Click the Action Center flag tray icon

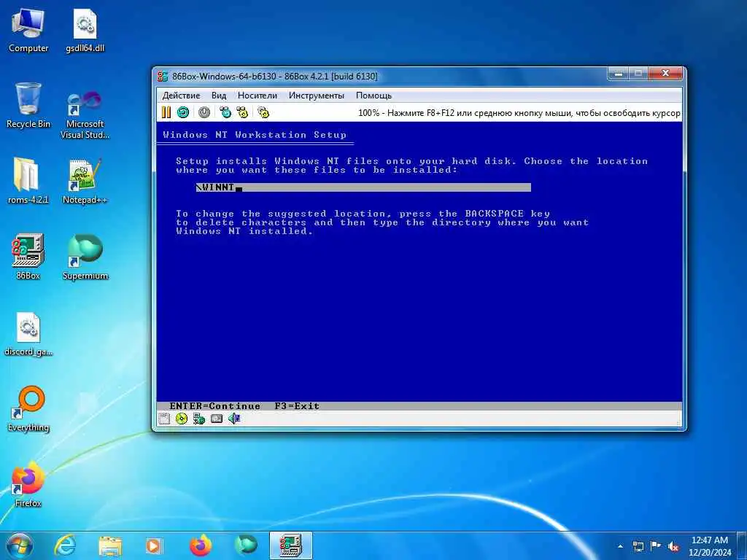pyautogui.click(x=656, y=547)
